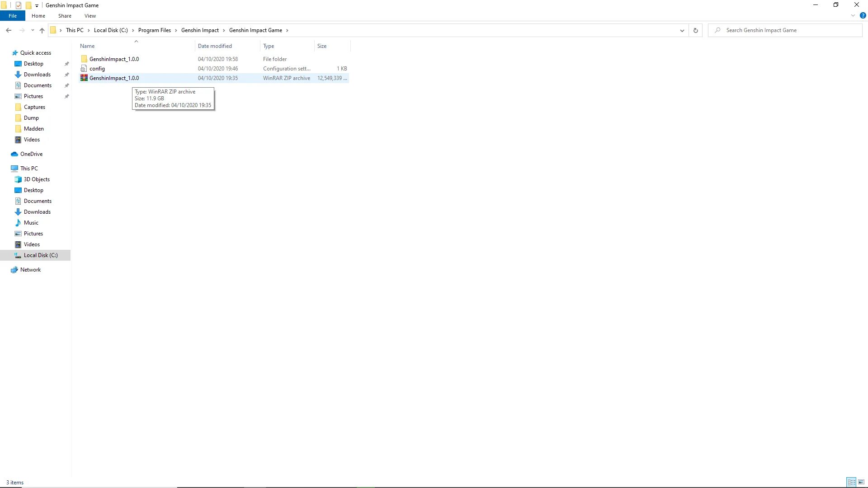Expand breadcrumb arrow after Genshin Impact Game
This screenshot has width=868, height=488.
tap(287, 30)
